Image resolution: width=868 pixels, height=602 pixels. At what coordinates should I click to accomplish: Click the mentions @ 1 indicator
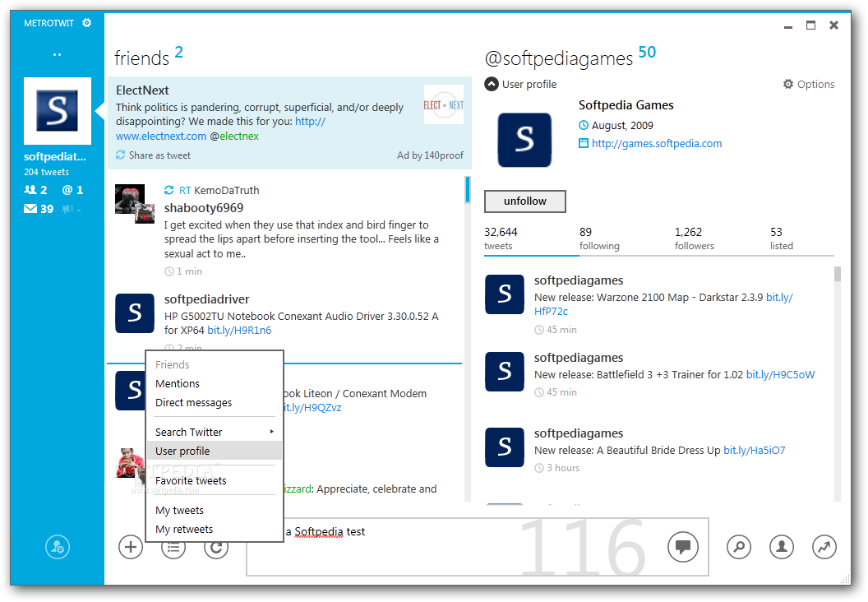click(x=72, y=190)
